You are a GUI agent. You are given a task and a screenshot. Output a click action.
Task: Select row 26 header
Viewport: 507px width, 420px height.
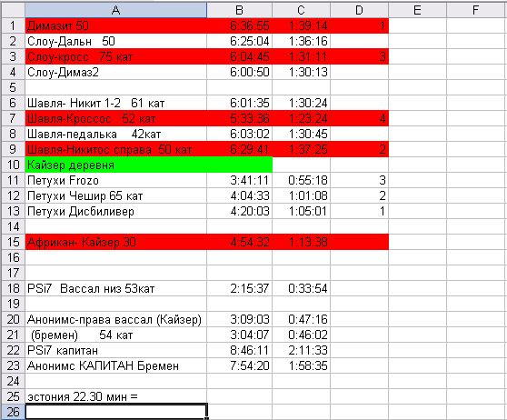(x=13, y=412)
